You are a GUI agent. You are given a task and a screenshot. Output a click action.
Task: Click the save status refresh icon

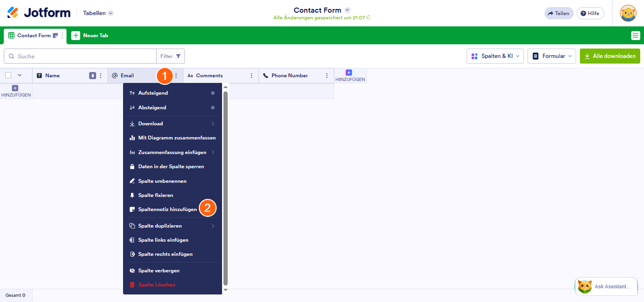pos(368,18)
